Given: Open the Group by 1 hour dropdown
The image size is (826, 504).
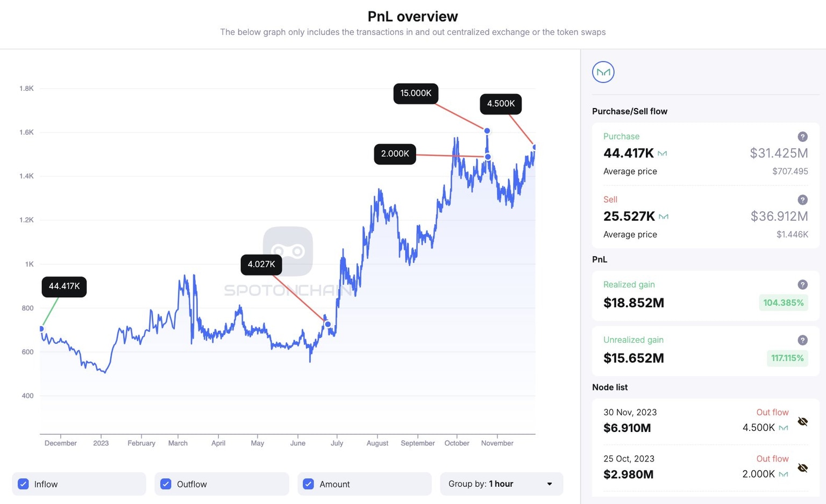Looking at the screenshot, I should 501,484.
